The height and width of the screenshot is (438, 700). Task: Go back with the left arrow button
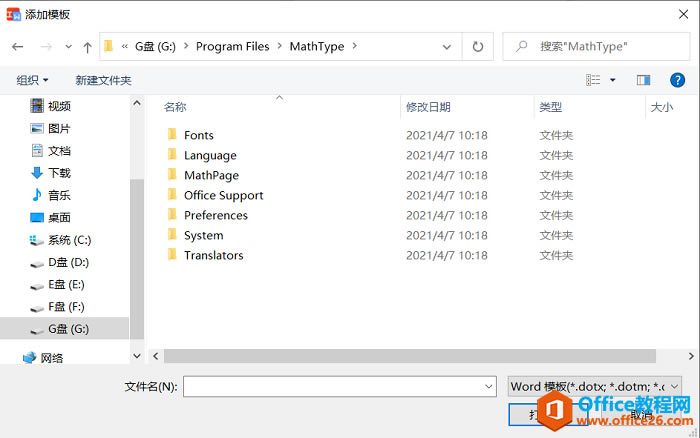coord(17,46)
